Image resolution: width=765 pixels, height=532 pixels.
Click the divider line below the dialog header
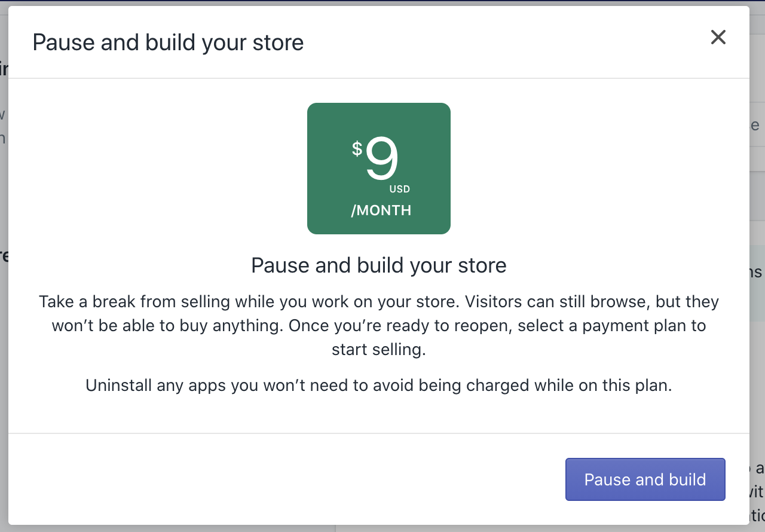tap(378, 78)
